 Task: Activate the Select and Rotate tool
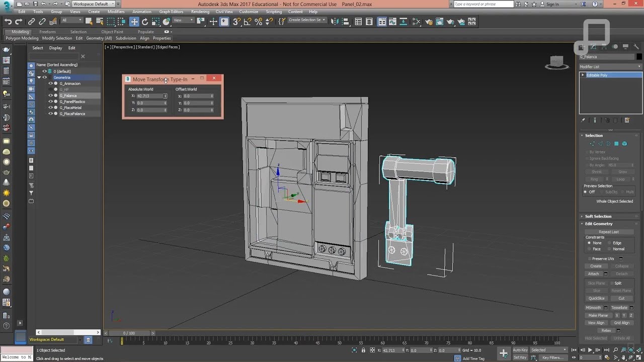145,22
